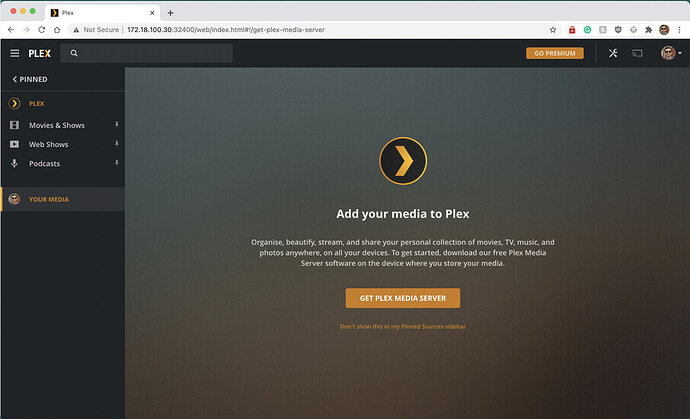Toggle pin for Web Shows
690x419 pixels.
117,144
